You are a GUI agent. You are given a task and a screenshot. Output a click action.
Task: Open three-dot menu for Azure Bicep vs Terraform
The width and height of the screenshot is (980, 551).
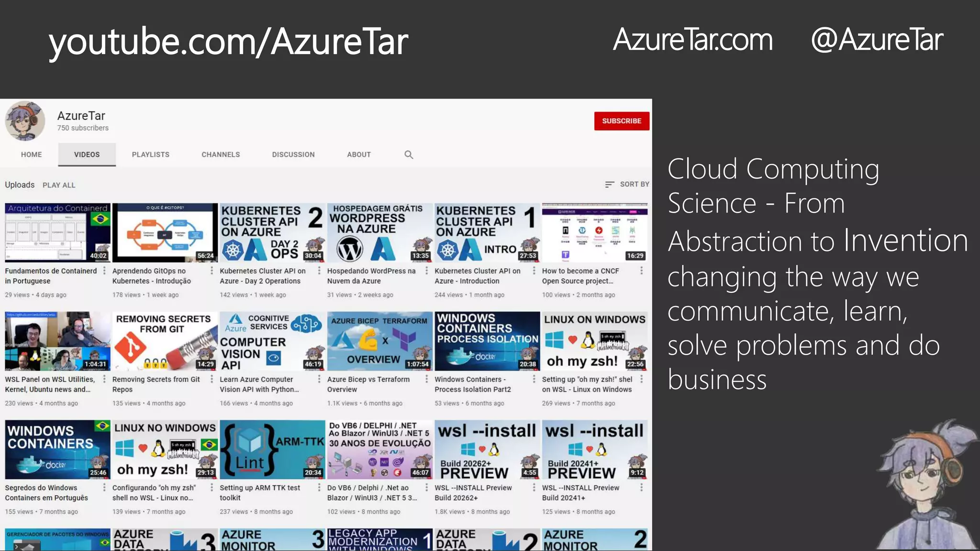click(x=427, y=379)
